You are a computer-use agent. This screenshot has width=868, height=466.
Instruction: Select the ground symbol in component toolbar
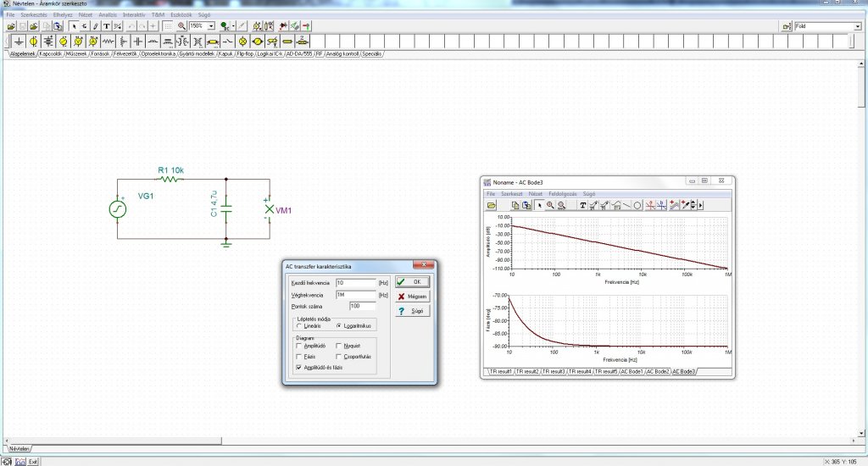(x=19, y=41)
